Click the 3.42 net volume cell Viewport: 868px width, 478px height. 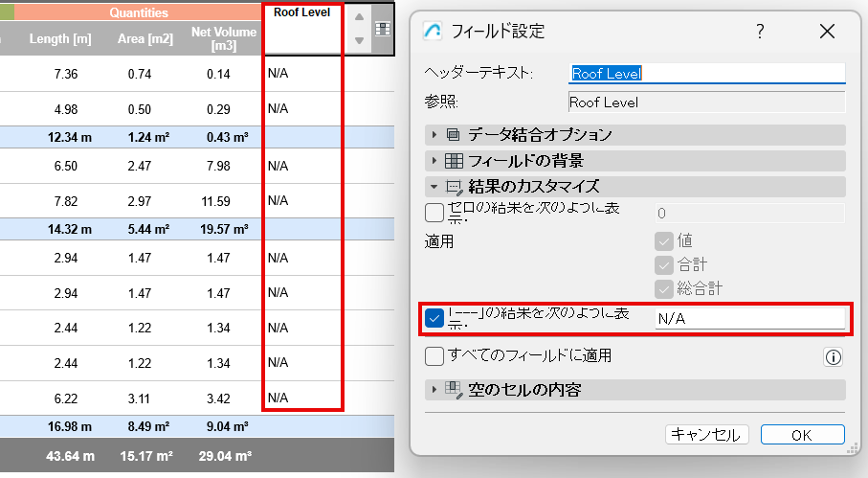(x=218, y=398)
